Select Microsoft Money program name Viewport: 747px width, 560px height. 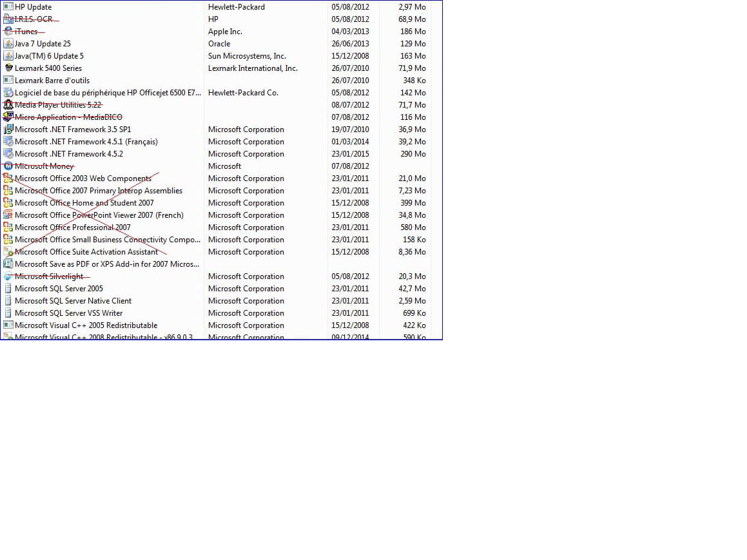[x=44, y=166]
